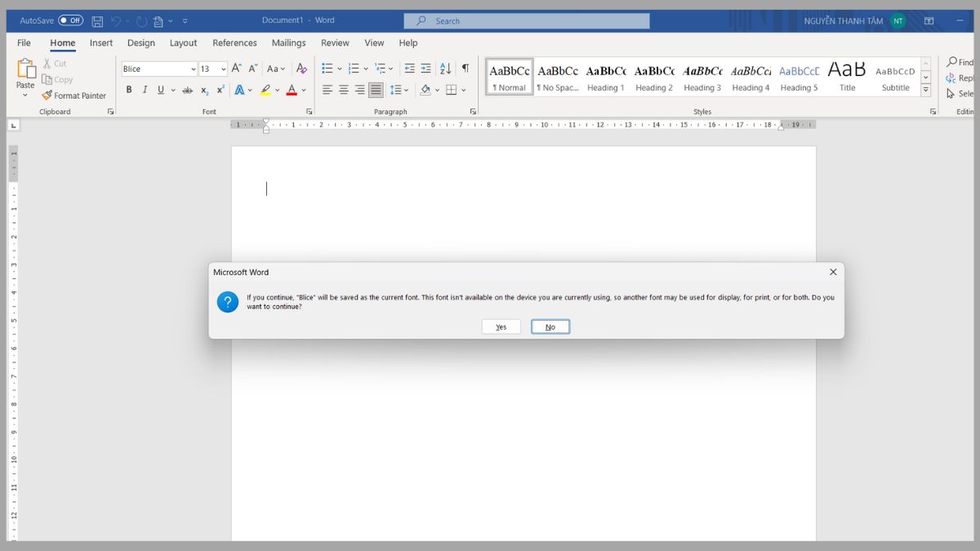
Task: Click the red font color button
Action: pos(292,90)
